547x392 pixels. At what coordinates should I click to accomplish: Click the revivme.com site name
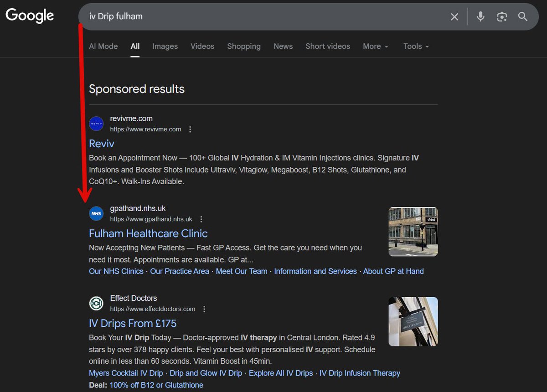coord(131,119)
